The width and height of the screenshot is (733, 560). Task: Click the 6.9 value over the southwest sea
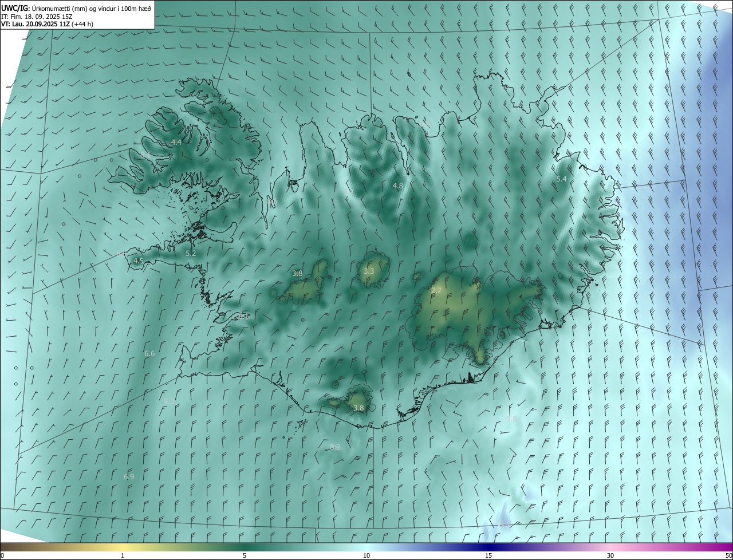(x=129, y=477)
